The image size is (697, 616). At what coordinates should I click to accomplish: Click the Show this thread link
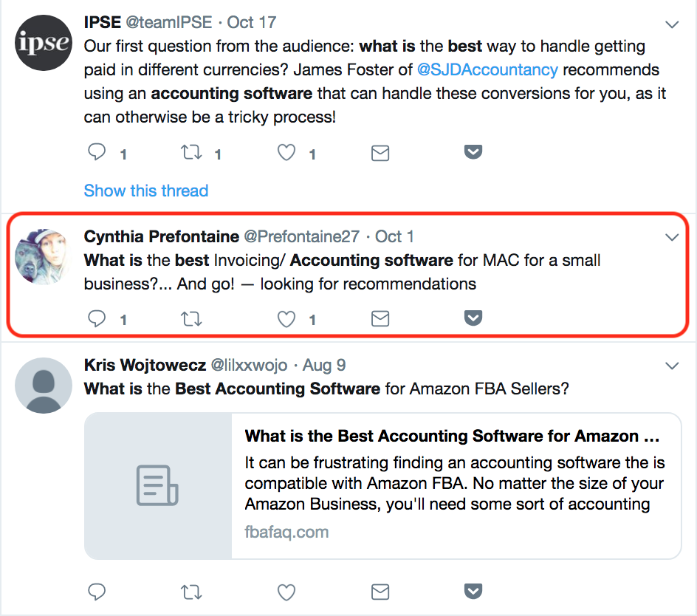tap(146, 191)
